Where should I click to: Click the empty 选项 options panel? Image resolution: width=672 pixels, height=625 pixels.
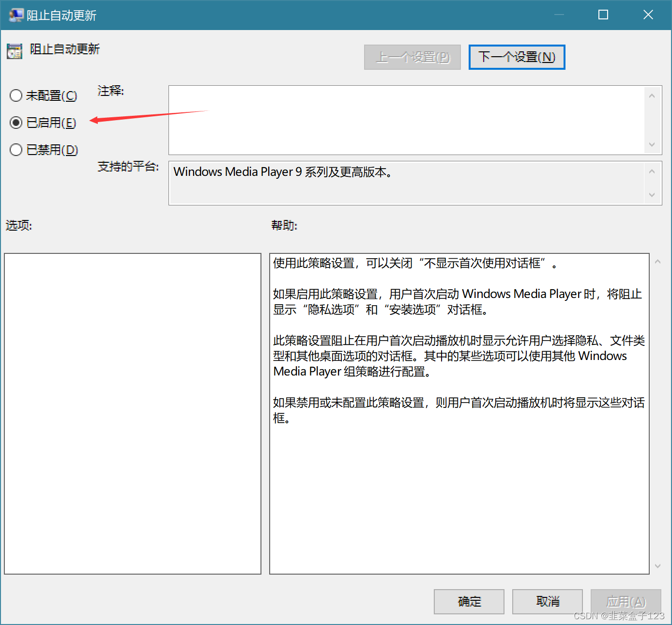pos(133,414)
